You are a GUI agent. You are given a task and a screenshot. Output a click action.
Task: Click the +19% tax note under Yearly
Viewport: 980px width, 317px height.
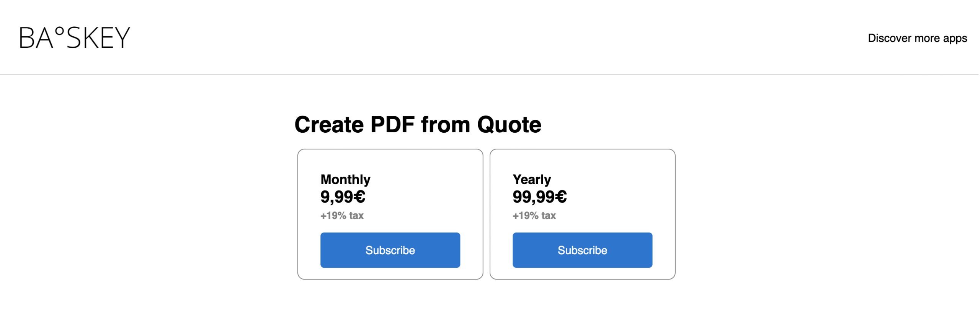coord(534,216)
